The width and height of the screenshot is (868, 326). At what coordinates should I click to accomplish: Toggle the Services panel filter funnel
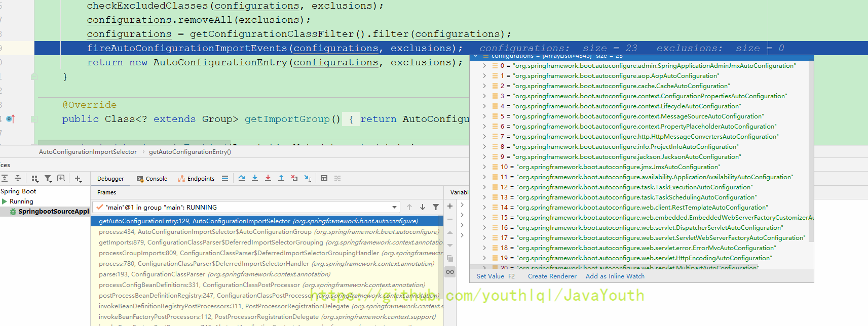[x=48, y=178]
